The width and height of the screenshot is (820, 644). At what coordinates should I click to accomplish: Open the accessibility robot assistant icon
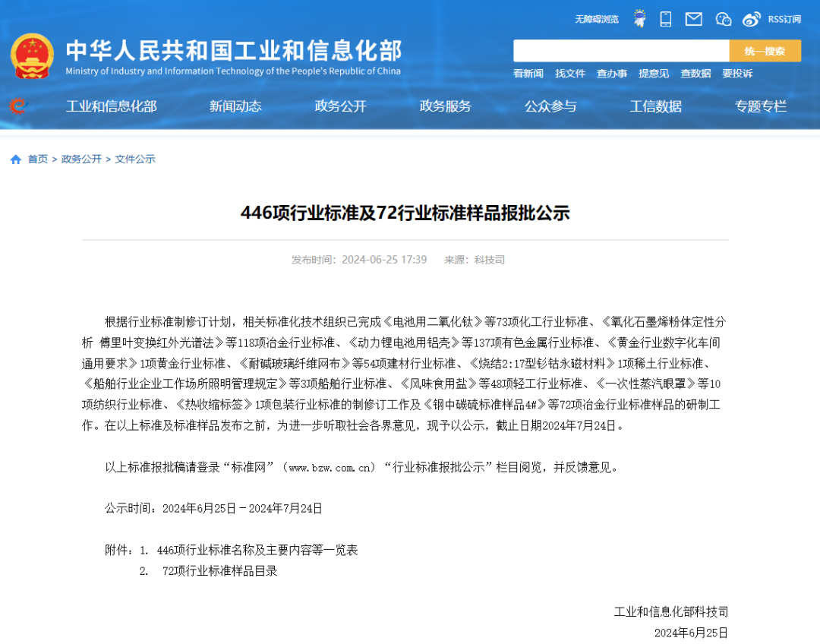coord(639,19)
